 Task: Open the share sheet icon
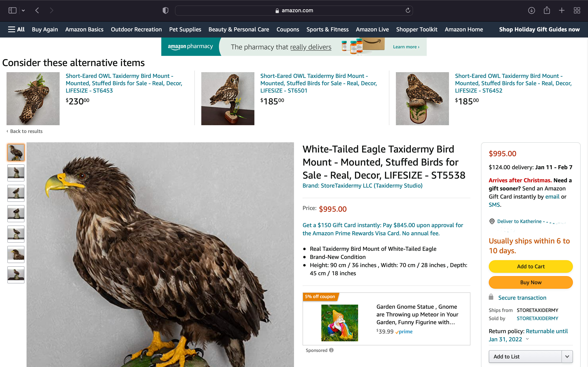pos(547,10)
